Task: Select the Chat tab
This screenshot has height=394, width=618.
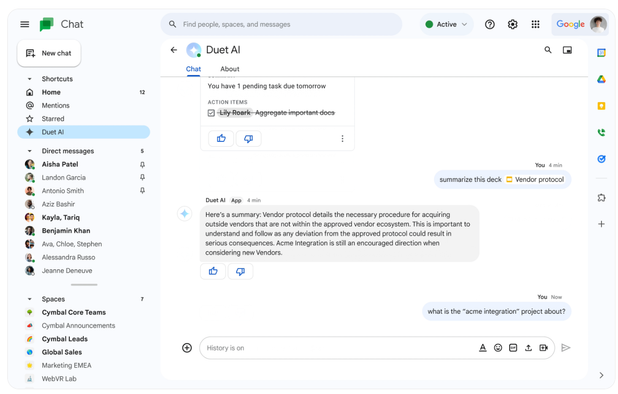Action: pos(193,69)
